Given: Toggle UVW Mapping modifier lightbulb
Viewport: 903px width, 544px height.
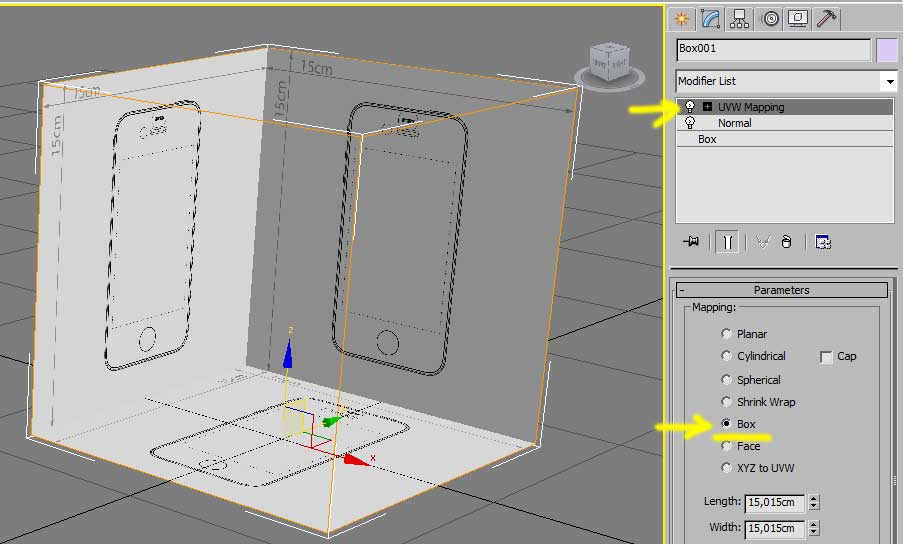Looking at the screenshot, I should pos(689,106).
